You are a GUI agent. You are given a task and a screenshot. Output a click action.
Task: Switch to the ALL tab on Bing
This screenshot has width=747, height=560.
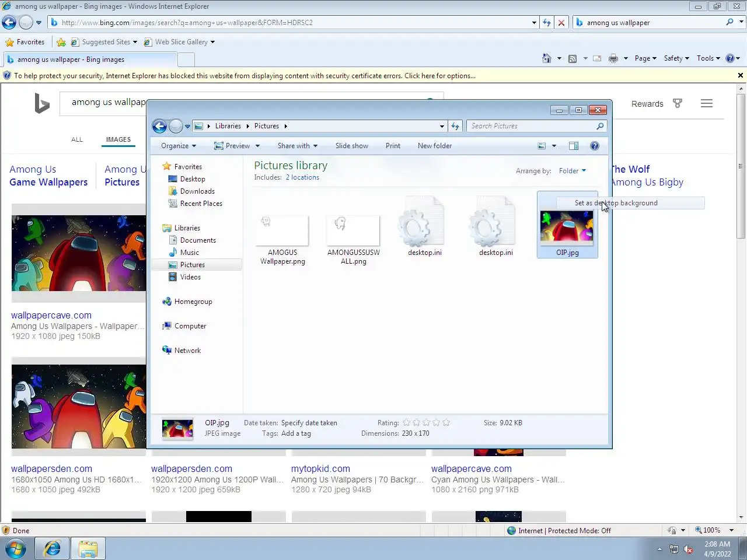[77, 139]
